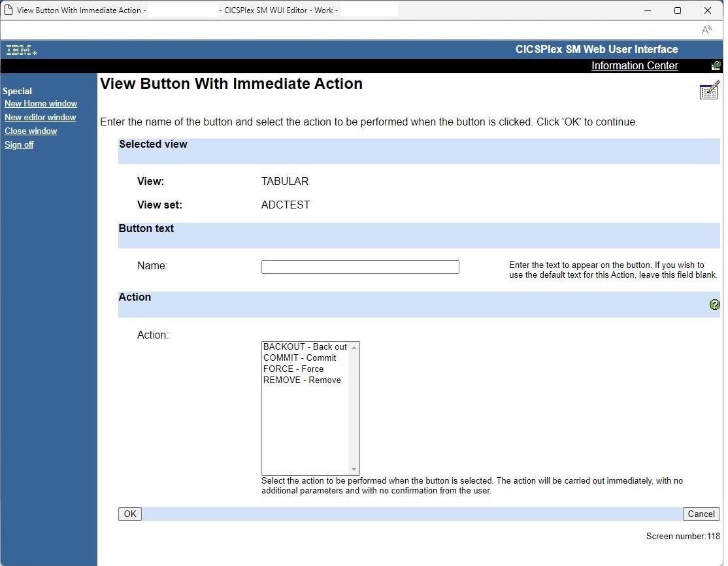Open the Information Center link
The image size is (728, 566).
point(635,65)
